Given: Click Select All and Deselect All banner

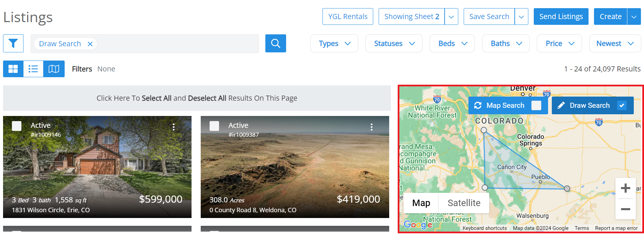Looking at the screenshot, I should click(197, 98).
